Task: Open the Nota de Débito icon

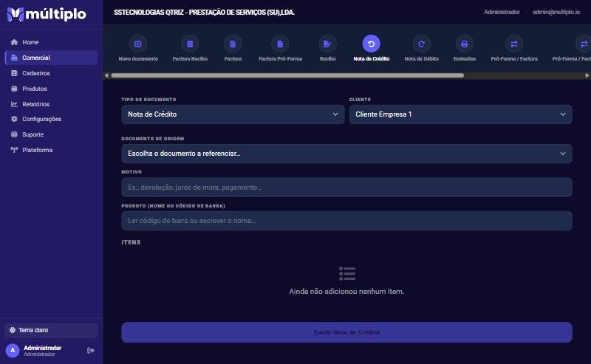Action: coord(421,44)
